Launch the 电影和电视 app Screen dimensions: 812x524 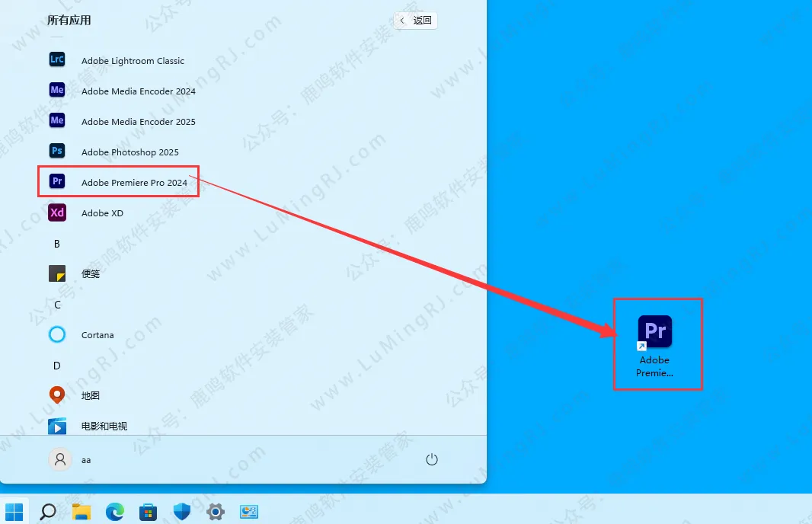click(x=104, y=426)
